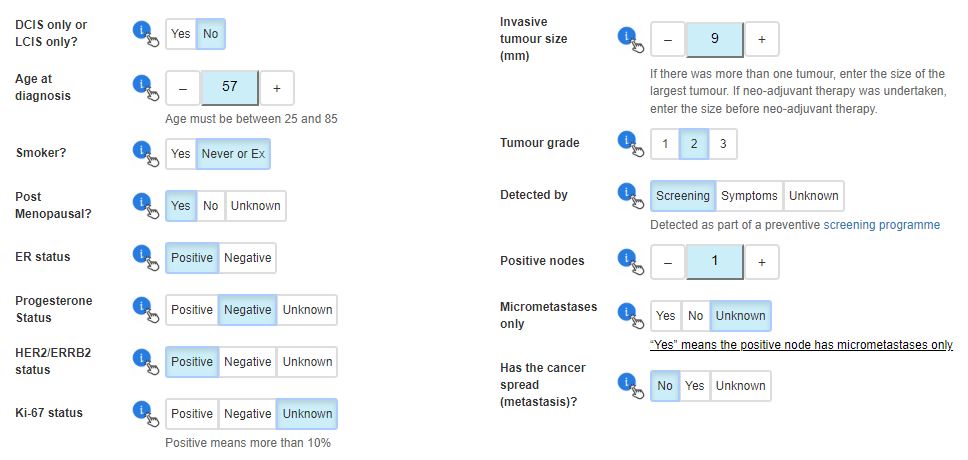Open info icon for Age at diagnosis
The image size is (968, 460).
pyautogui.click(x=146, y=87)
